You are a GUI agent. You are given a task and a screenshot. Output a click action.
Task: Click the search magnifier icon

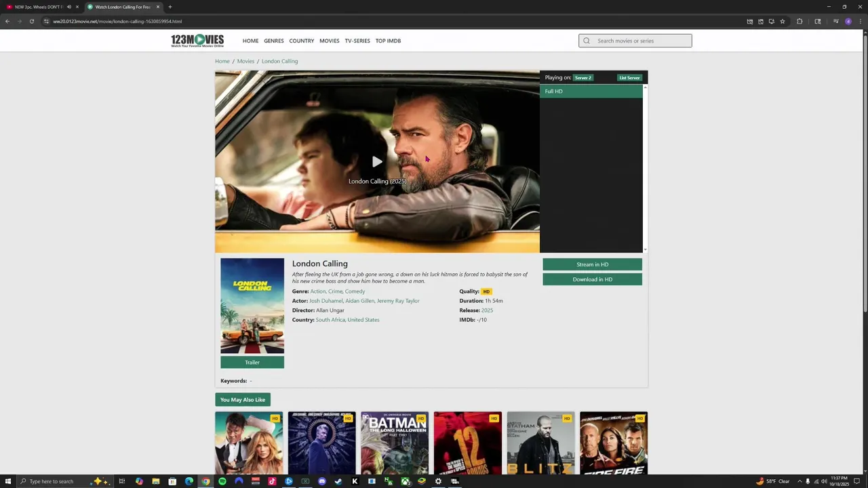(x=587, y=41)
